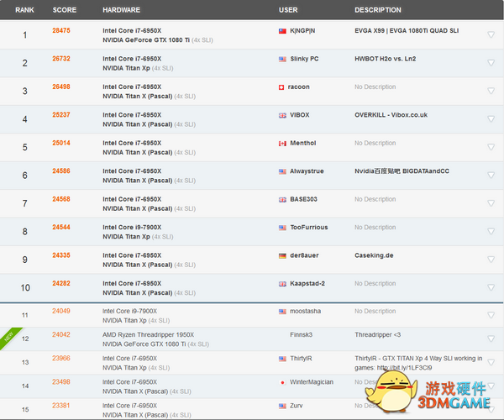Open score 28475 result
The image size is (504, 420).
tap(61, 30)
